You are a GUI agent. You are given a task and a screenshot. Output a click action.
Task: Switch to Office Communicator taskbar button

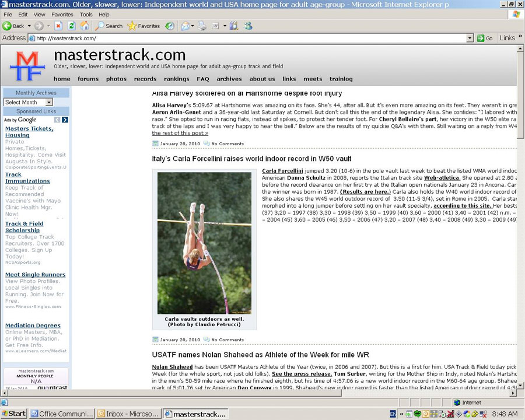pyautogui.click(x=62, y=414)
